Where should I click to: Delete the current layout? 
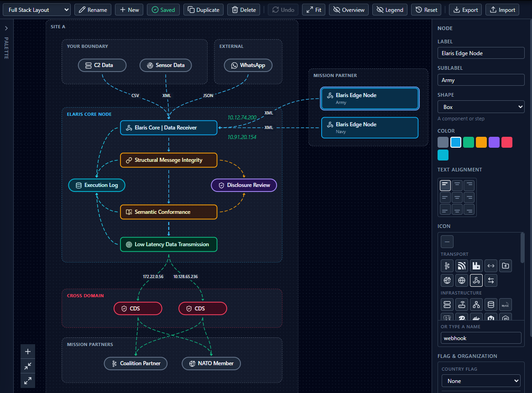coord(244,10)
